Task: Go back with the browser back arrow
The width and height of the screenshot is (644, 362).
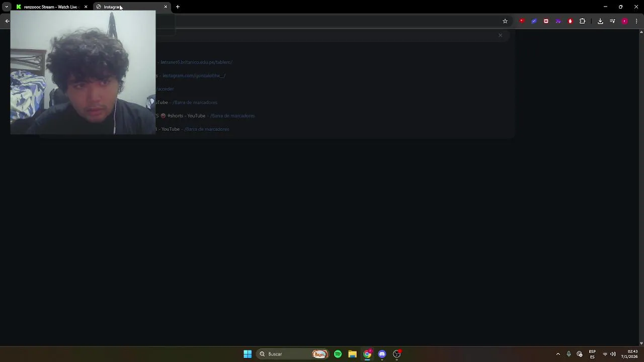Action: (7, 21)
